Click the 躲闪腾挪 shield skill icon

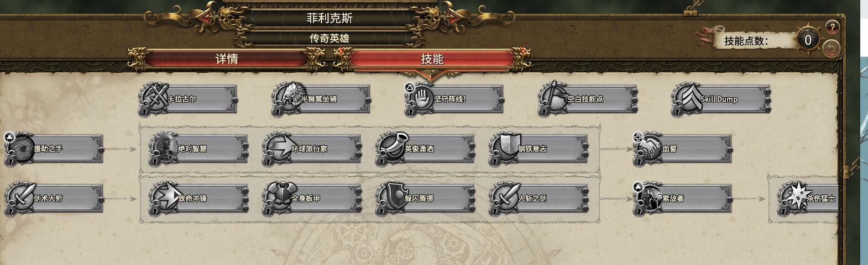click(x=391, y=197)
